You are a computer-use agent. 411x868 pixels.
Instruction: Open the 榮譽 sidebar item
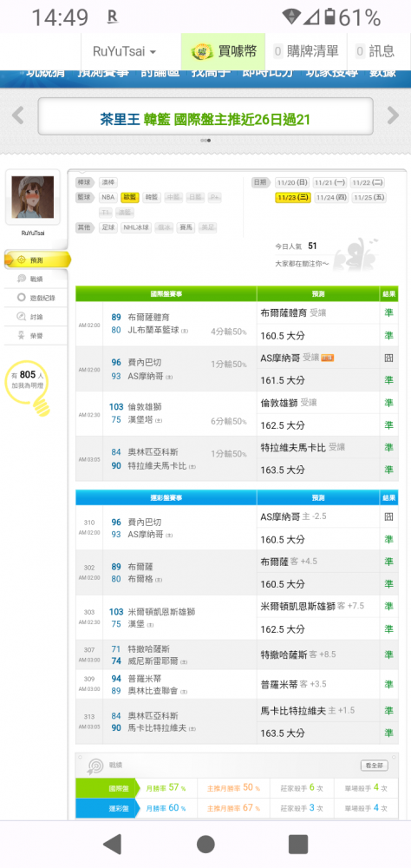36,335
